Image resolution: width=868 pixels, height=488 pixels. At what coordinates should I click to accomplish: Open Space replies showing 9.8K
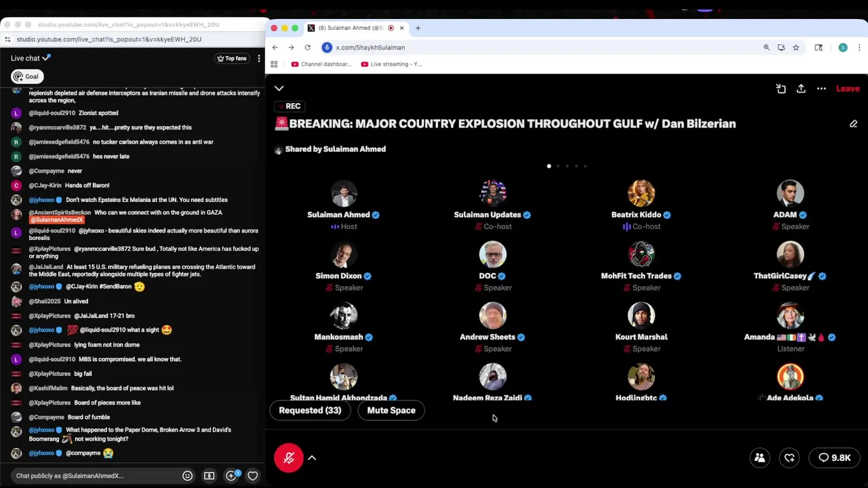point(834,457)
